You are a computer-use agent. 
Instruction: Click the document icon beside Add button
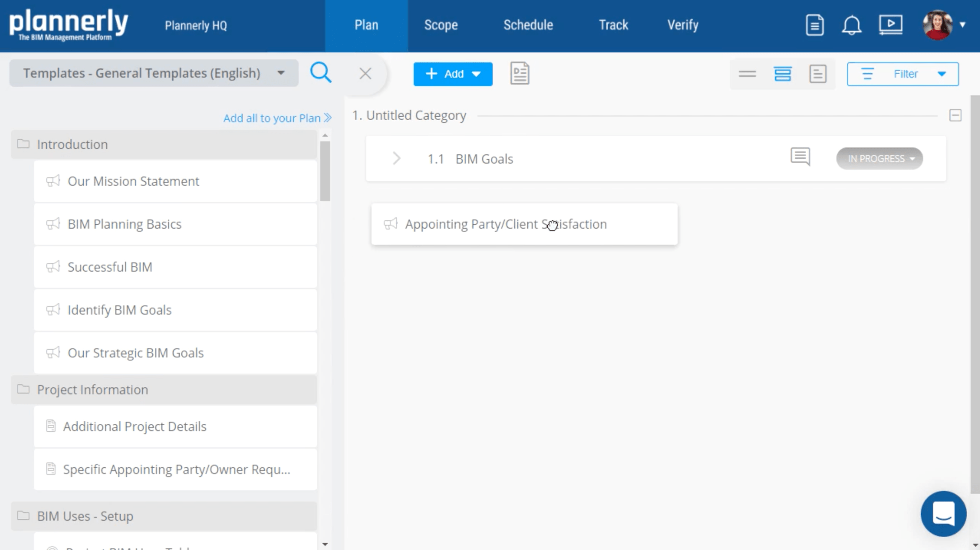(520, 74)
